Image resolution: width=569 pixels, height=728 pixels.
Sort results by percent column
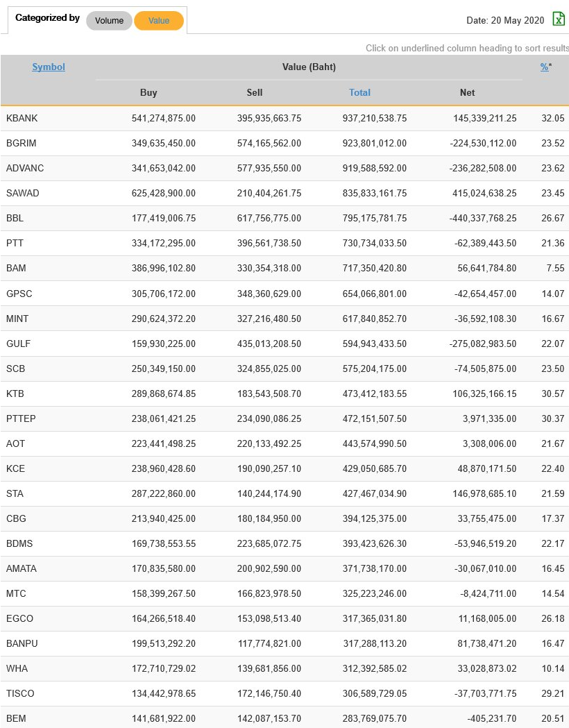pyautogui.click(x=545, y=67)
